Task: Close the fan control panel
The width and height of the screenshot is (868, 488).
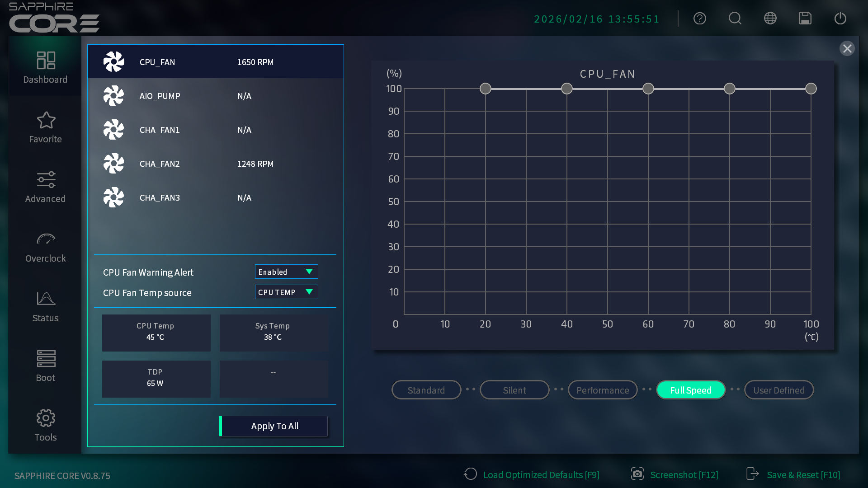Action: click(x=847, y=48)
